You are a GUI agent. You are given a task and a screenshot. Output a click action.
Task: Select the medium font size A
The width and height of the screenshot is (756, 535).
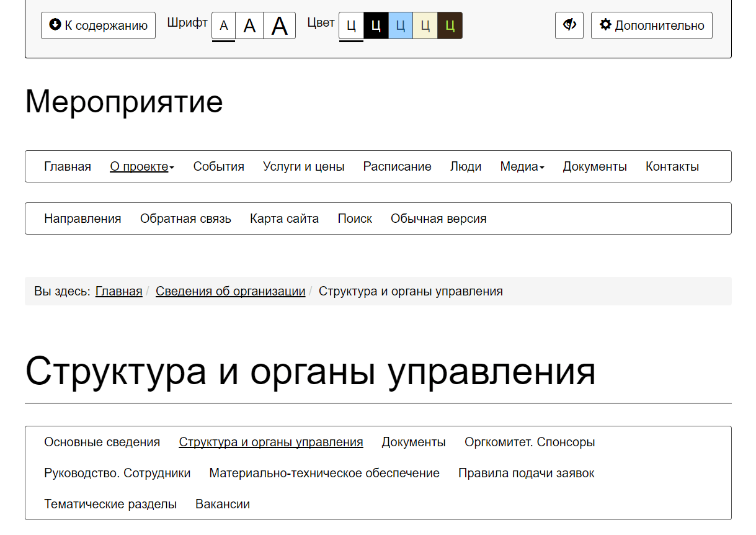249,26
